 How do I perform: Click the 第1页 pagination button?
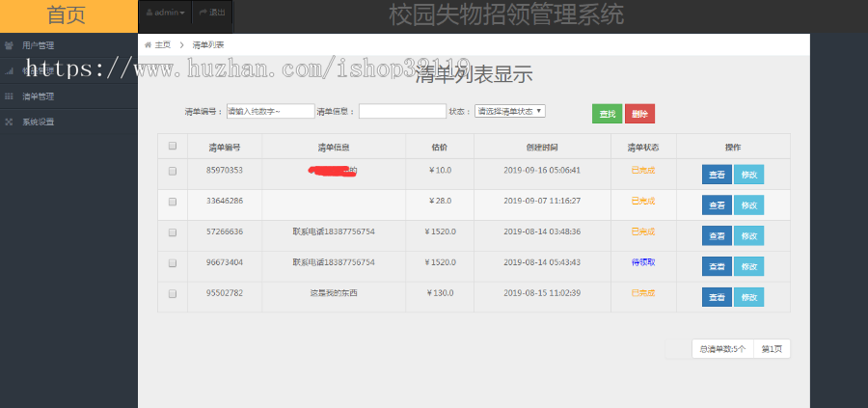(x=772, y=349)
